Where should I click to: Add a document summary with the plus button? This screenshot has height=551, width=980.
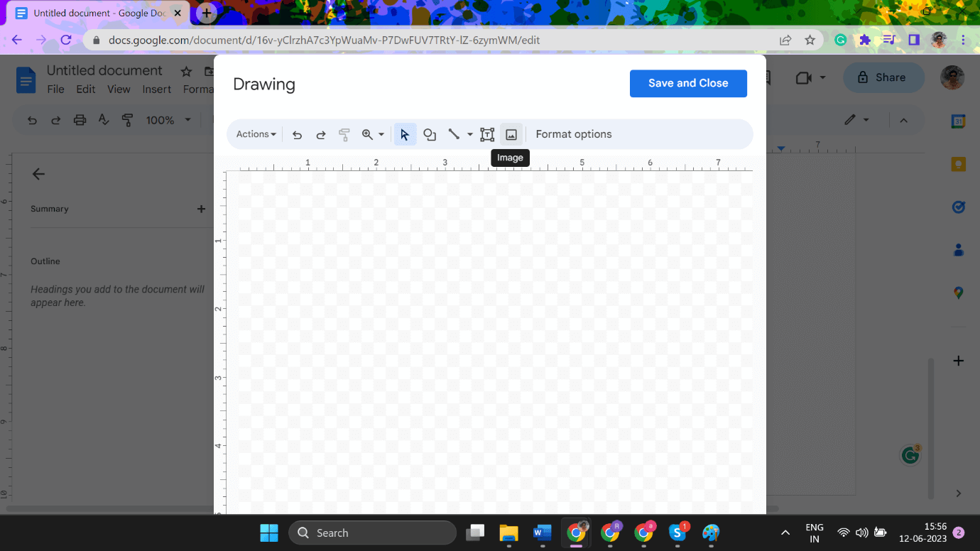point(201,209)
